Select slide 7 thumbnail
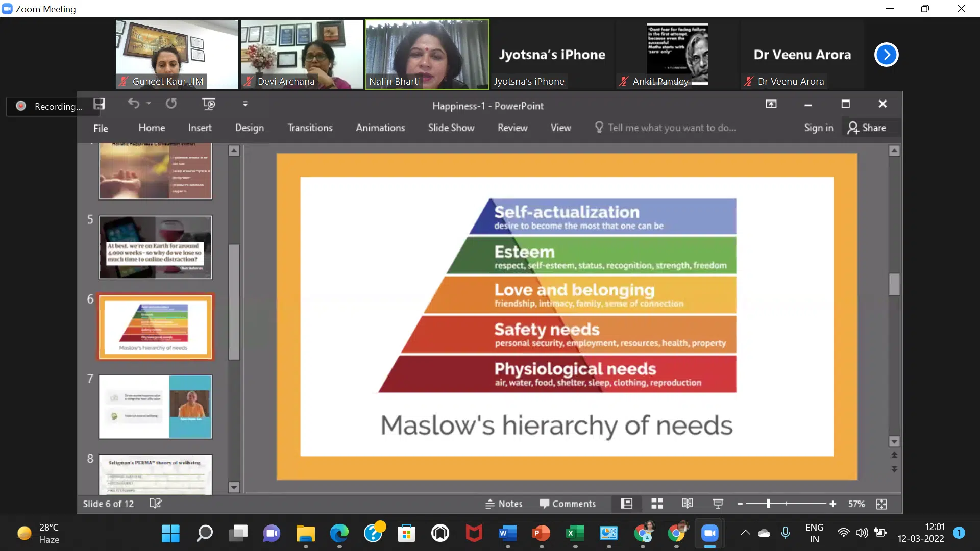 (x=155, y=407)
